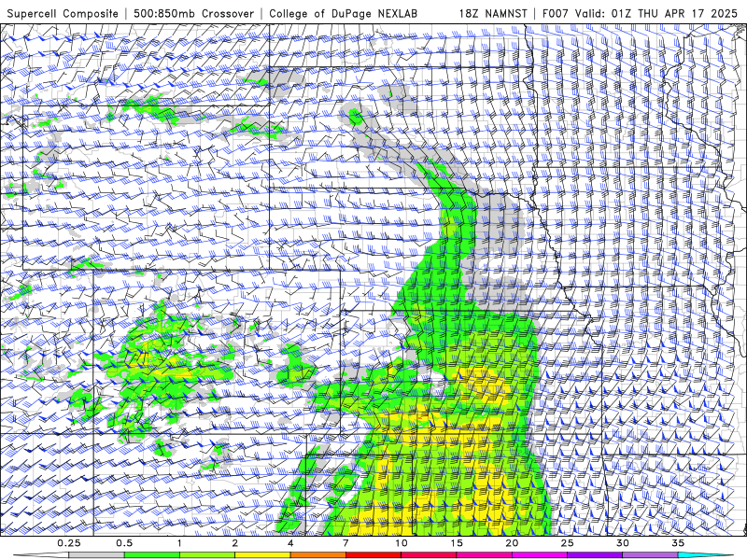747x560 pixels.
Task: Select the yellow-green 1–2 legend swatch
Action: tap(206, 555)
